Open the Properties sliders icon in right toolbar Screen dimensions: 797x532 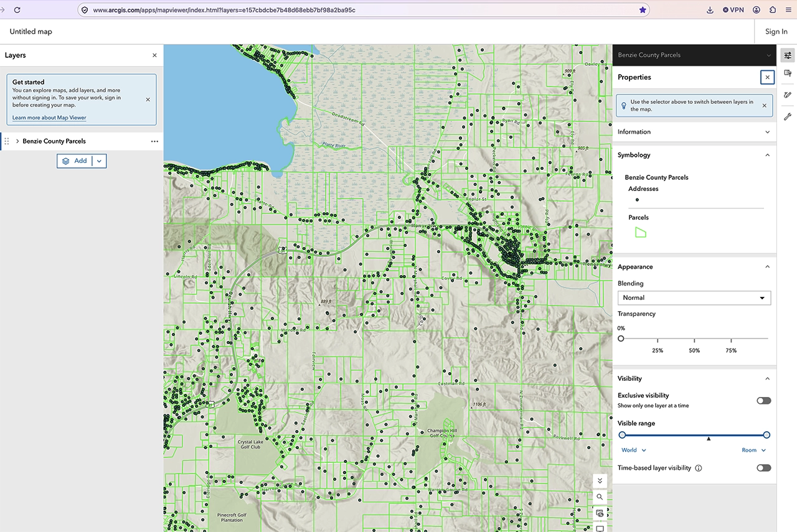(x=788, y=55)
